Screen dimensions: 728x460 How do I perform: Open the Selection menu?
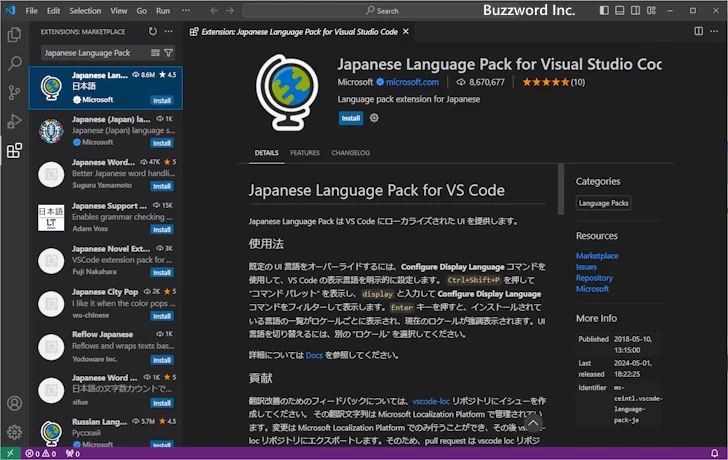pos(85,11)
